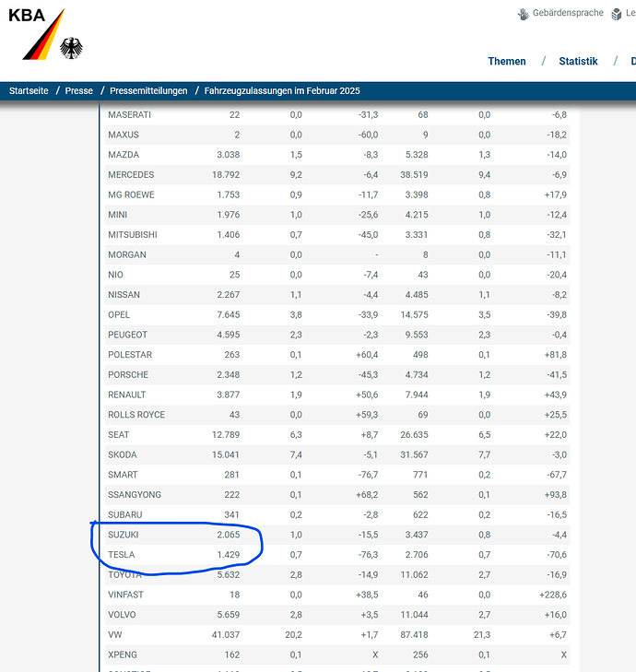Viewport: 636px width, 672px height.
Task: Go to Presse breadcrumb
Action: (79, 91)
